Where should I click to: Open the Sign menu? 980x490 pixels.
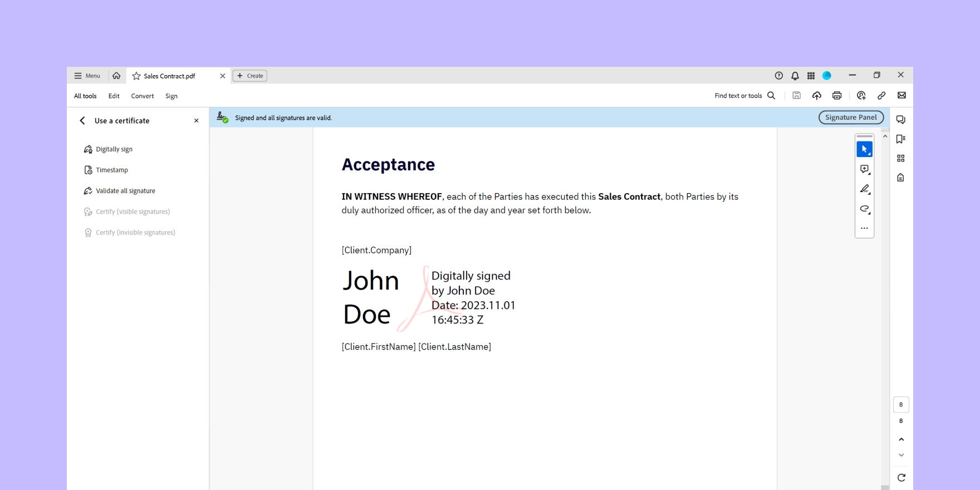(171, 96)
